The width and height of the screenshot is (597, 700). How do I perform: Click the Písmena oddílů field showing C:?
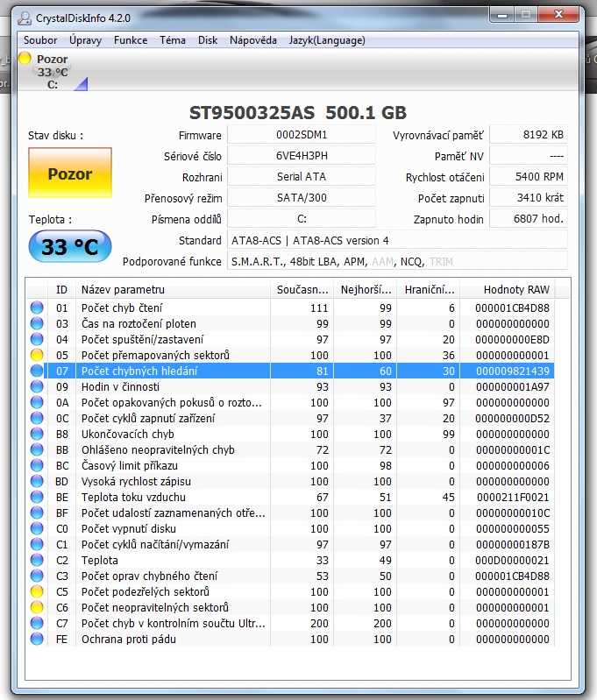(x=302, y=219)
